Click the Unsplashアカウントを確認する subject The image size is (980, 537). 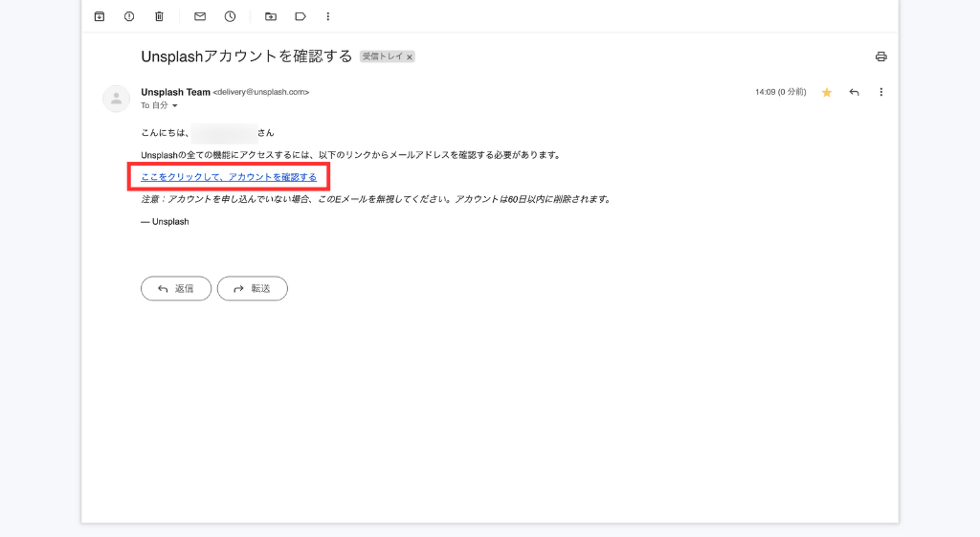[247, 56]
